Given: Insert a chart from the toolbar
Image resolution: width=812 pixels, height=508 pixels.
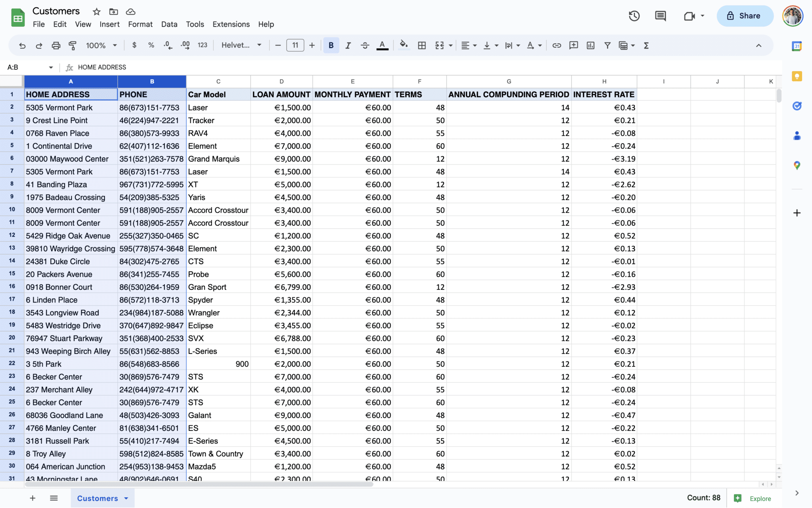Looking at the screenshot, I should 590,45.
